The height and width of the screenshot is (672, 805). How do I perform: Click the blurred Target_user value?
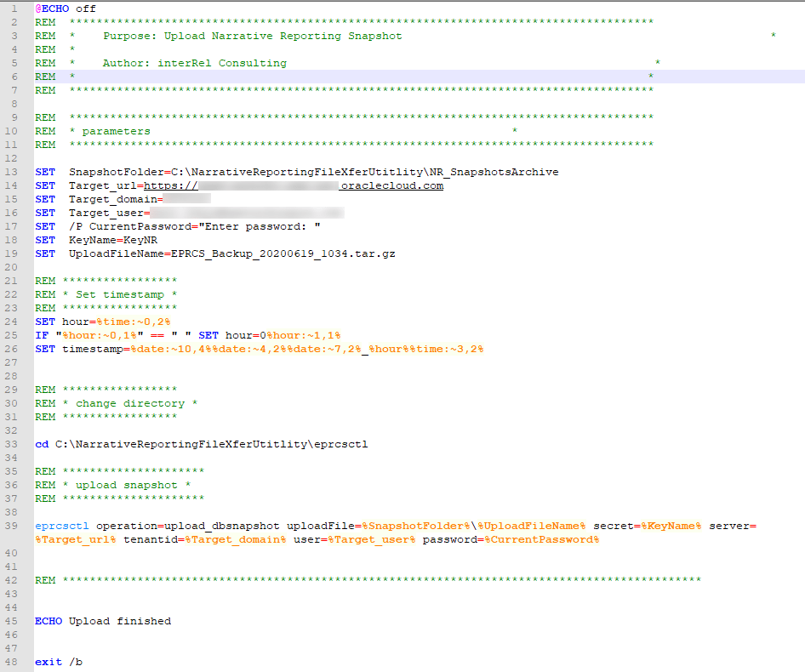click(x=247, y=213)
